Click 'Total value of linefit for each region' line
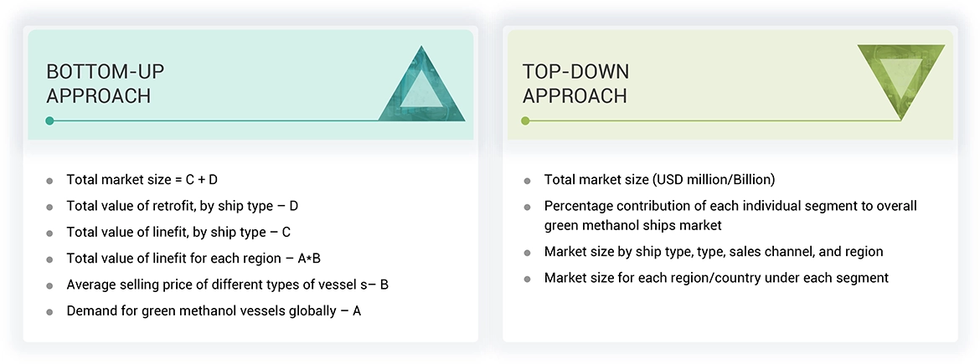Viewport: 980px width, 364px height. tap(194, 258)
